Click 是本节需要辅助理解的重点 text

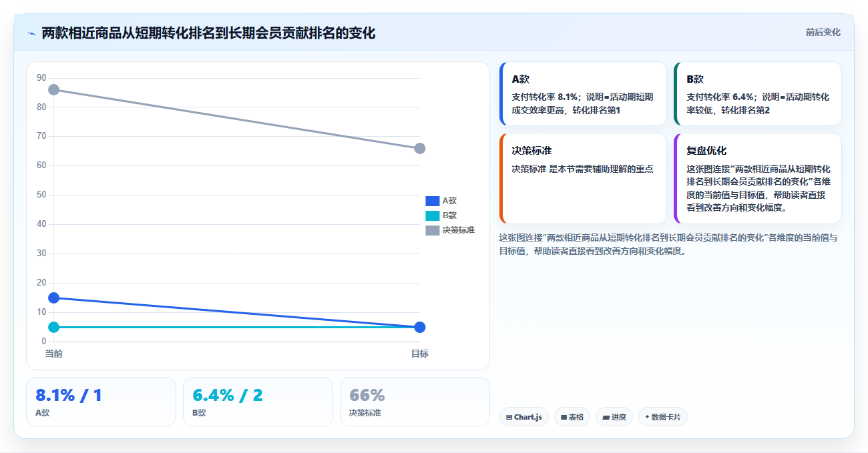pos(601,169)
